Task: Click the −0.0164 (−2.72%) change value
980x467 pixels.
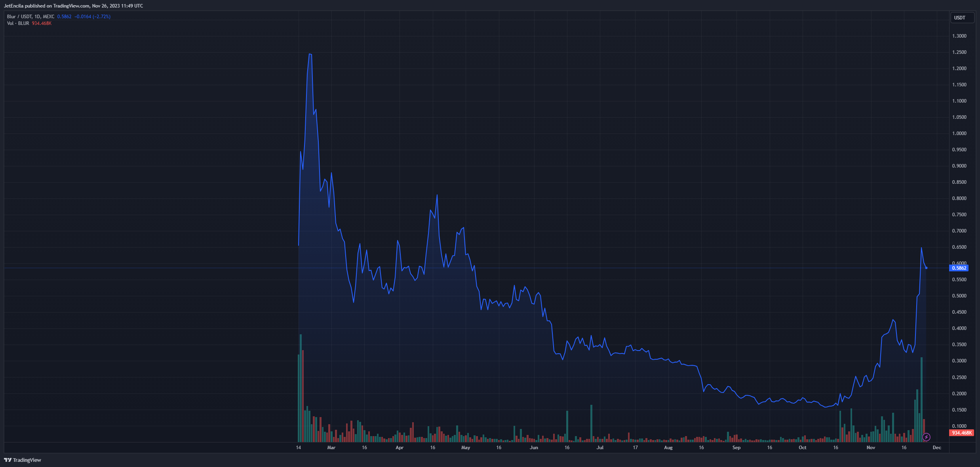Action: coord(92,17)
